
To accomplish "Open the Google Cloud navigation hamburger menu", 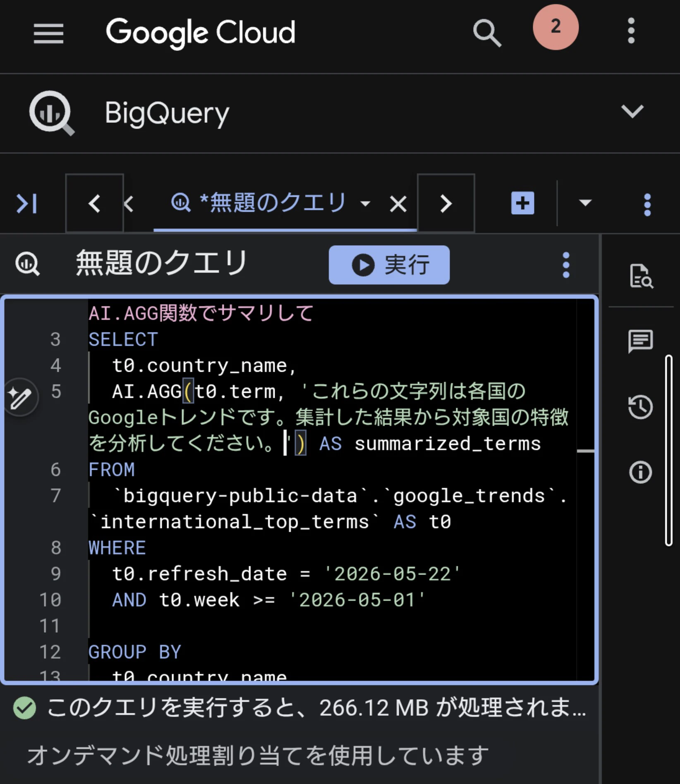I will [48, 33].
